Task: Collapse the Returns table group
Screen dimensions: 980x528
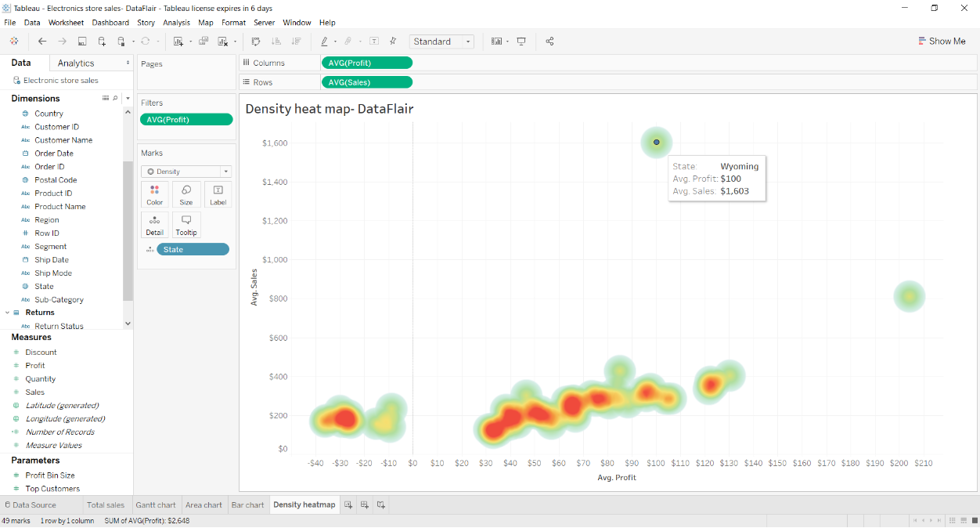Action: (7, 313)
